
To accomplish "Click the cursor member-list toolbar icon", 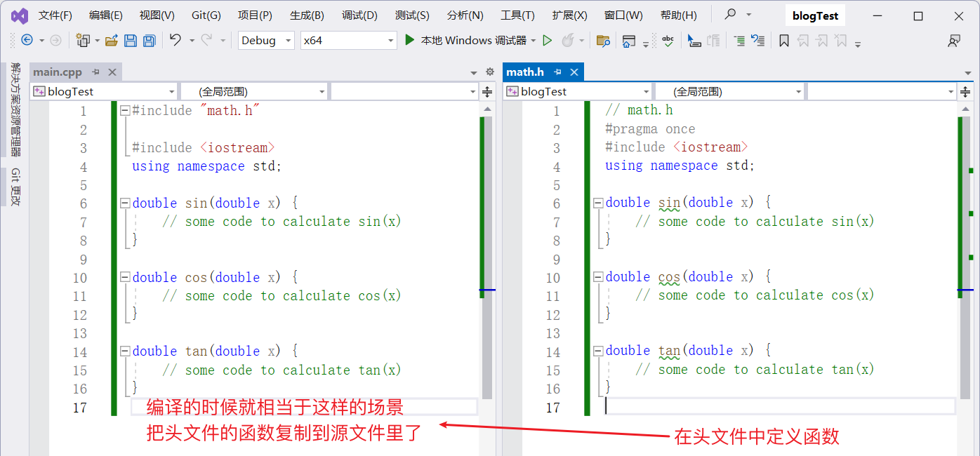I will pos(694,41).
